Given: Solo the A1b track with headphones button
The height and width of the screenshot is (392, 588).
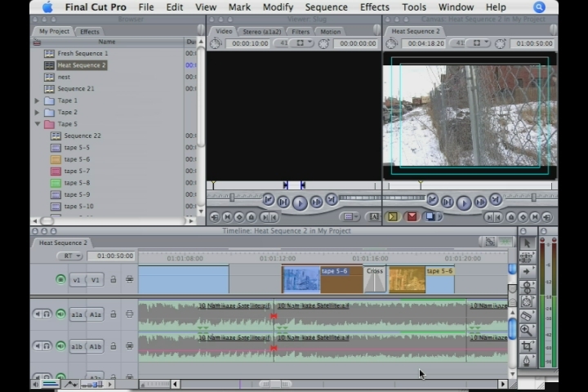Looking at the screenshot, I should click(x=47, y=346).
